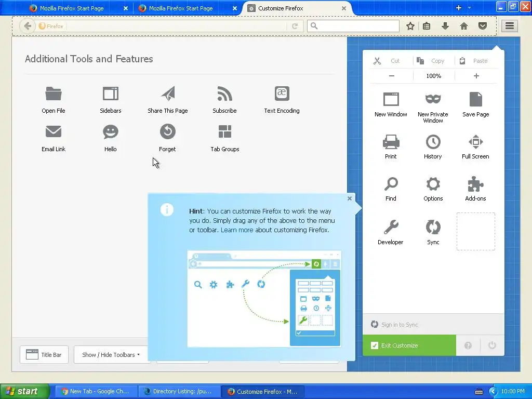Image resolution: width=532 pixels, height=399 pixels.
Task: Select the Find magnifier icon
Action: point(391,184)
